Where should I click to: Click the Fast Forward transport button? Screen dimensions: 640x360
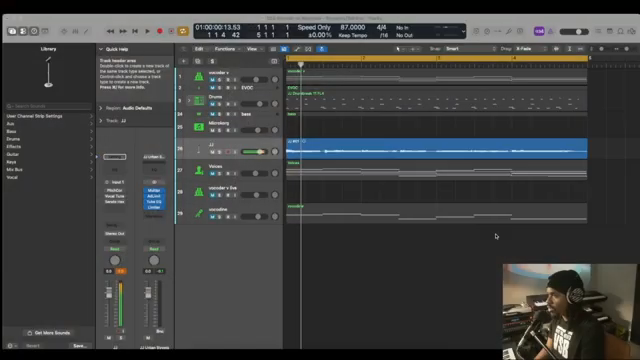point(123,31)
